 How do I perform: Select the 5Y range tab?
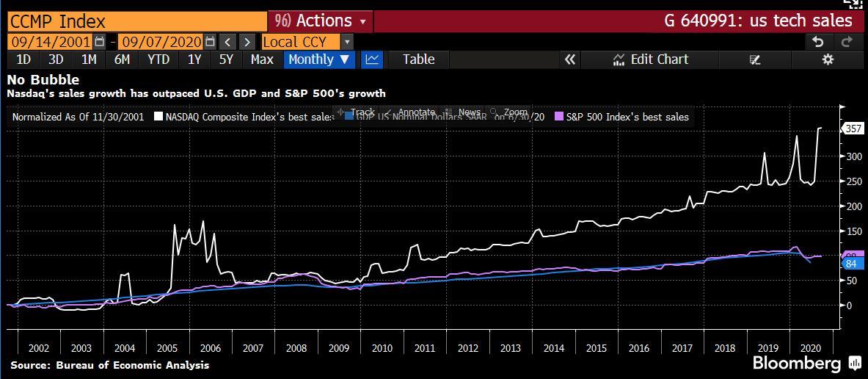[x=227, y=59]
